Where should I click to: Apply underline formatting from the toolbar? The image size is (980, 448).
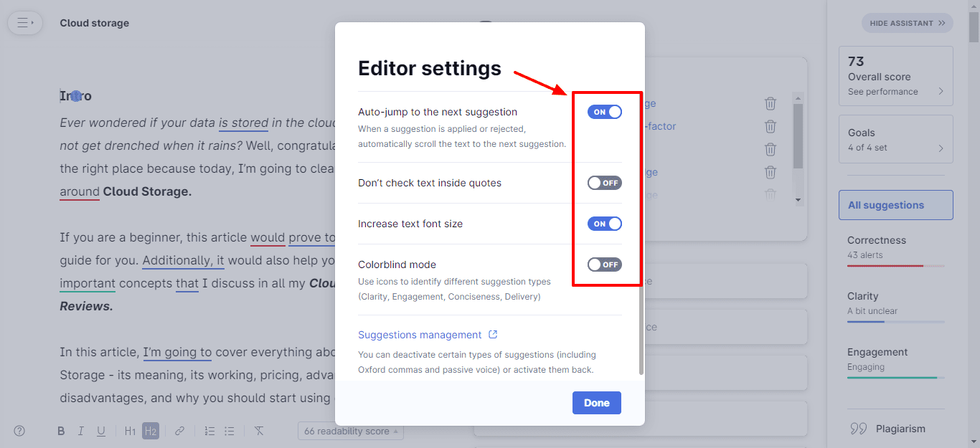pos(101,431)
